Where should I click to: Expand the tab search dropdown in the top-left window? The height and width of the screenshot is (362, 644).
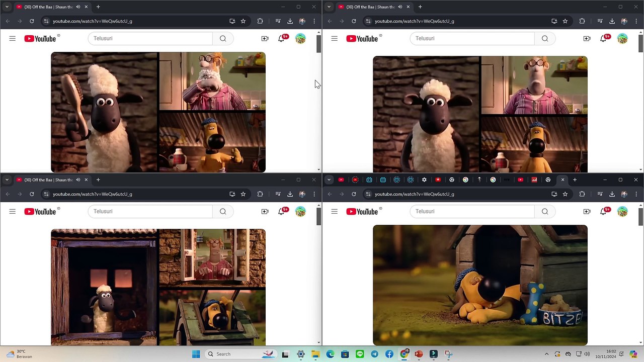(7, 7)
